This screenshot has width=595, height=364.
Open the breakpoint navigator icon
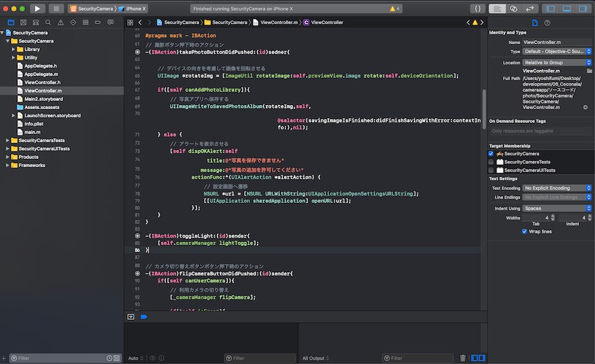pos(98,22)
